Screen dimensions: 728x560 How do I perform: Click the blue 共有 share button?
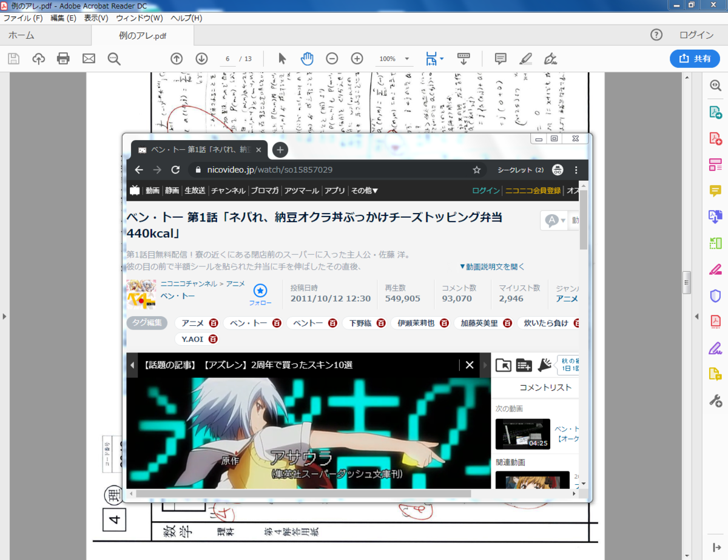[695, 58]
